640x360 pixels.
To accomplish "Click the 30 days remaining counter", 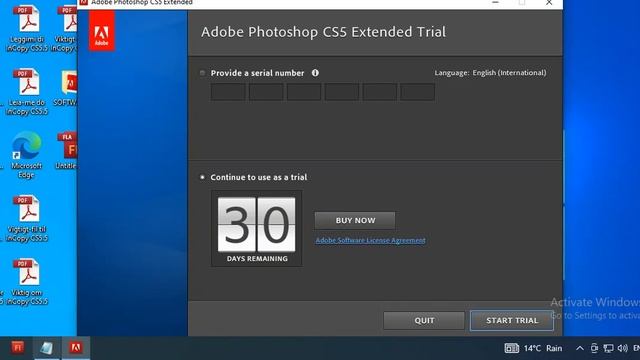I will [257, 229].
